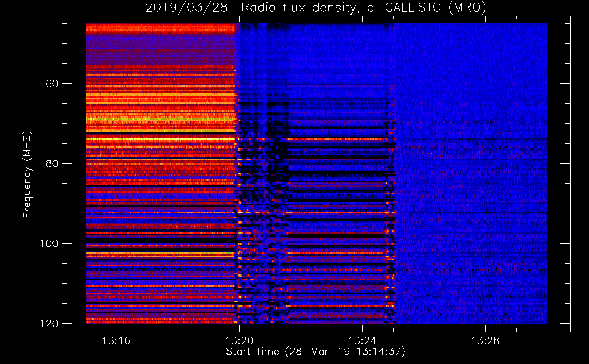
Task: Click the 'Start Time (28-Mar-19 13:14:37)' label
Action: (x=316, y=352)
